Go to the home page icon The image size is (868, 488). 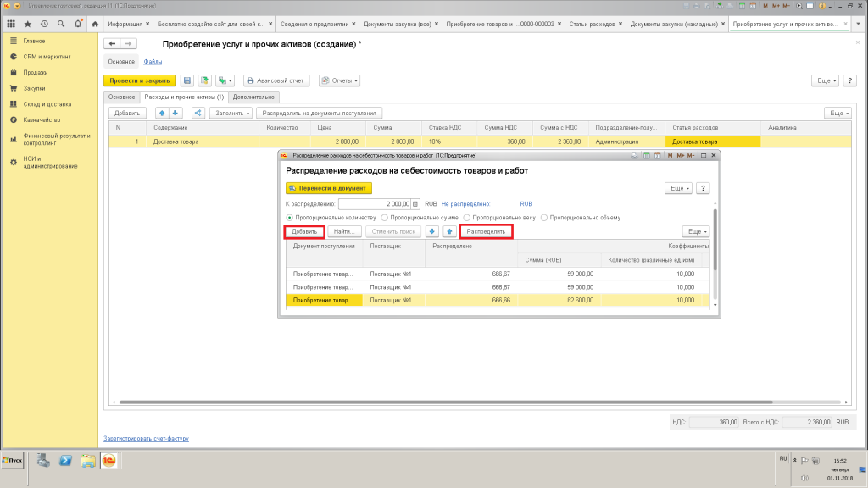click(x=95, y=24)
